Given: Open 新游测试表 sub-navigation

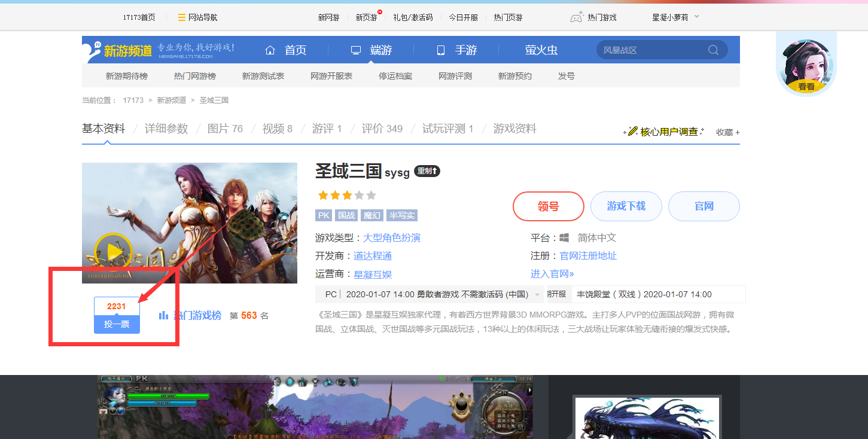Looking at the screenshot, I should click(x=263, y=76).
